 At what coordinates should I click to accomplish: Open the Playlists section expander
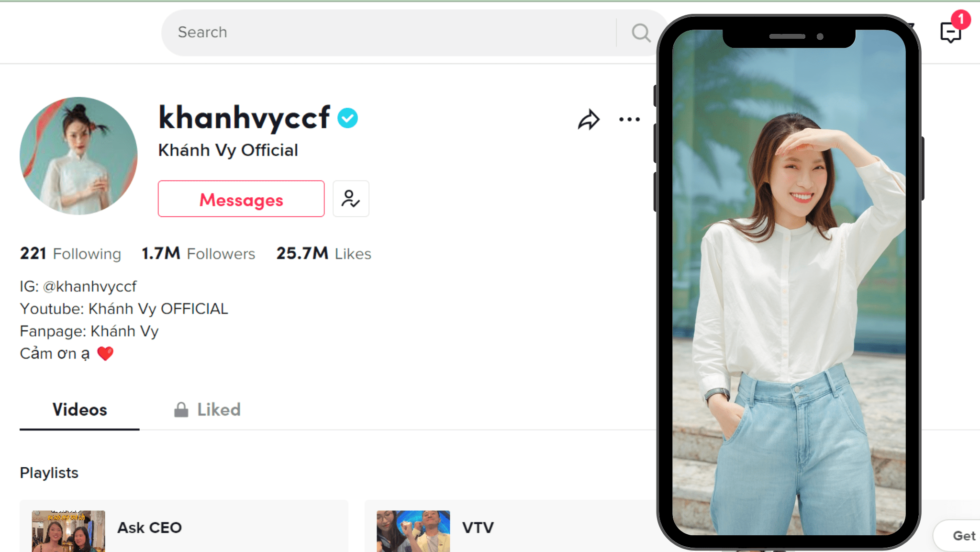click(x=49, y=473)
